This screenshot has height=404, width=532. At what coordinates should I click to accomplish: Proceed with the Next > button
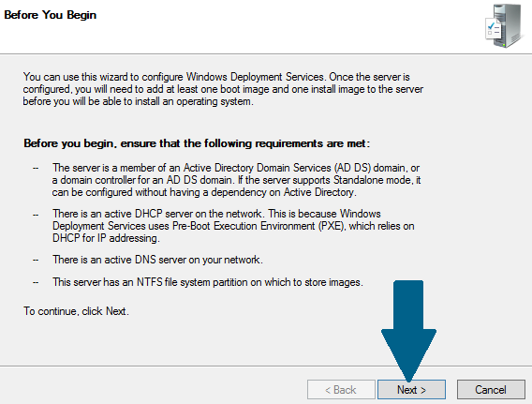(x=411, y=389)
